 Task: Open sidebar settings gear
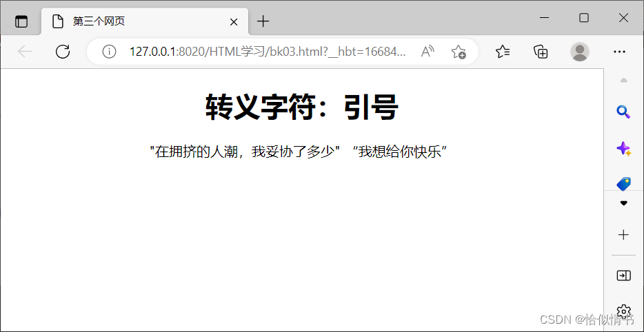coord(623,311)
